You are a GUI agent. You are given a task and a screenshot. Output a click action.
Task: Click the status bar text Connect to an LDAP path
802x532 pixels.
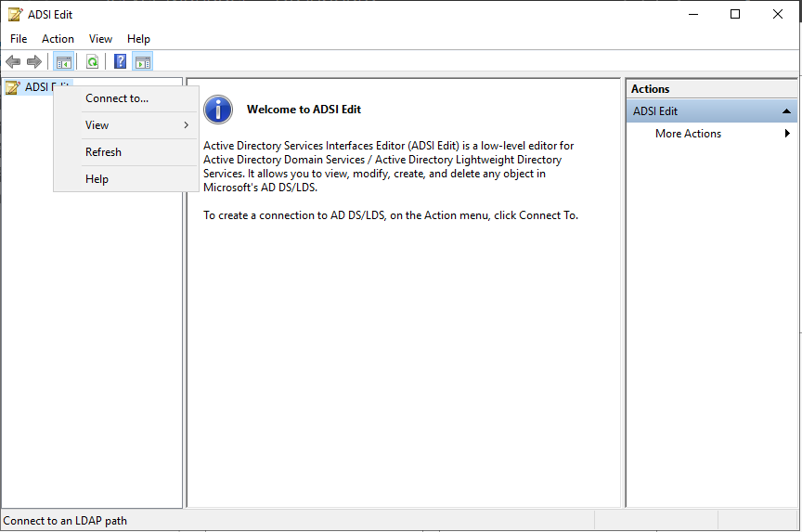(x=65, y=521)
